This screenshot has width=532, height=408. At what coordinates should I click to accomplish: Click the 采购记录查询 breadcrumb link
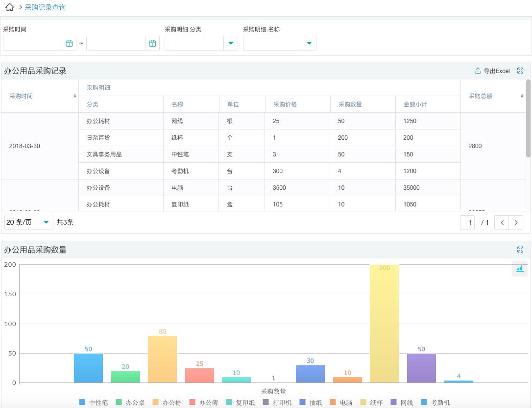[x=45, y=7]
